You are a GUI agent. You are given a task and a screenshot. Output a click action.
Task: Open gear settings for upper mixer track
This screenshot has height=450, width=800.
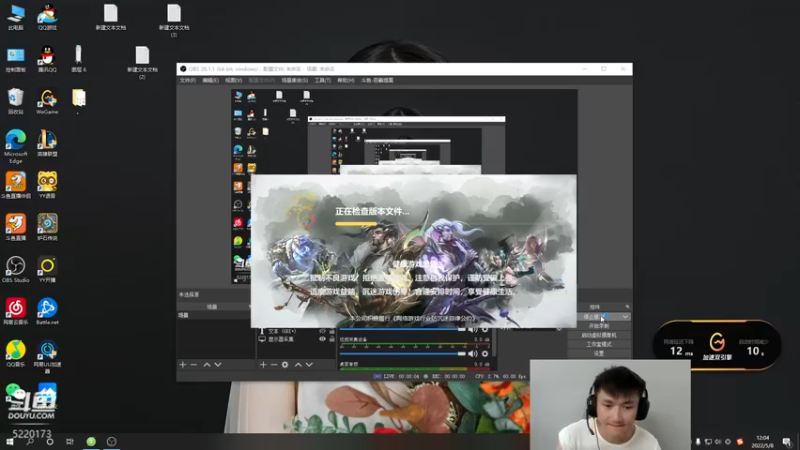pos(485,330)
